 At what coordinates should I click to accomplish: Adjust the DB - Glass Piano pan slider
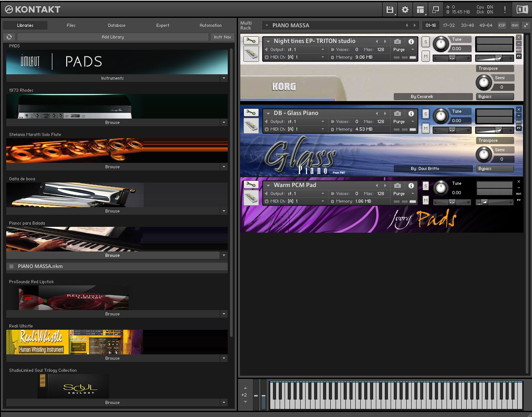452,130
